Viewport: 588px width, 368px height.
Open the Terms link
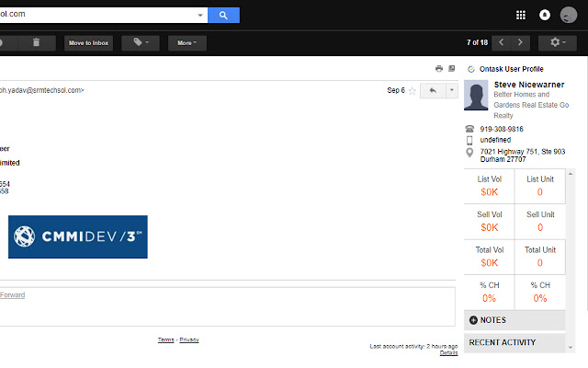[165, 339]
